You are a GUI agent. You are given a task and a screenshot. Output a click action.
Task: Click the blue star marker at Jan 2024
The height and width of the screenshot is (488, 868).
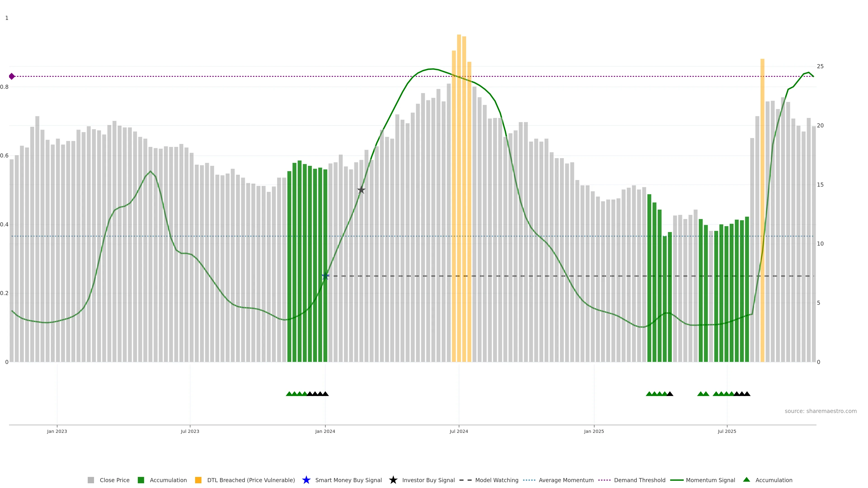tap(325, 276)
